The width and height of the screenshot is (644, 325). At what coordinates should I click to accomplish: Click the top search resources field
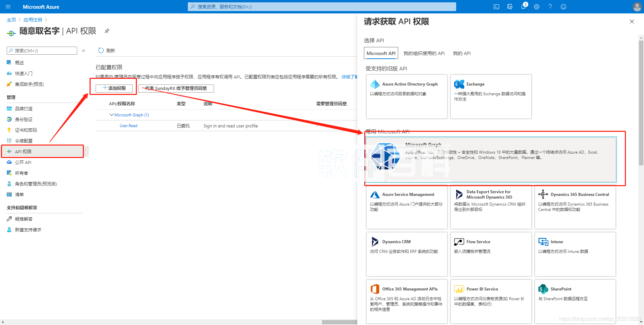[322, 7]
